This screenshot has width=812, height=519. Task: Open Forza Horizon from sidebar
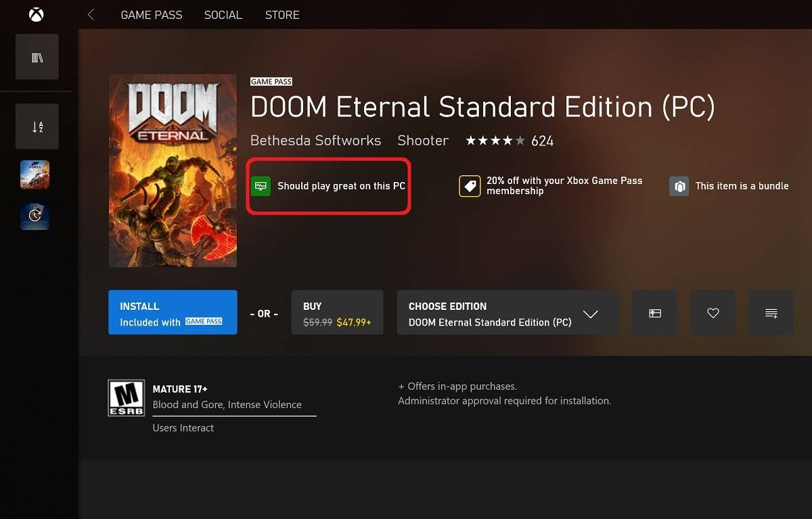[x=35, y=175]
